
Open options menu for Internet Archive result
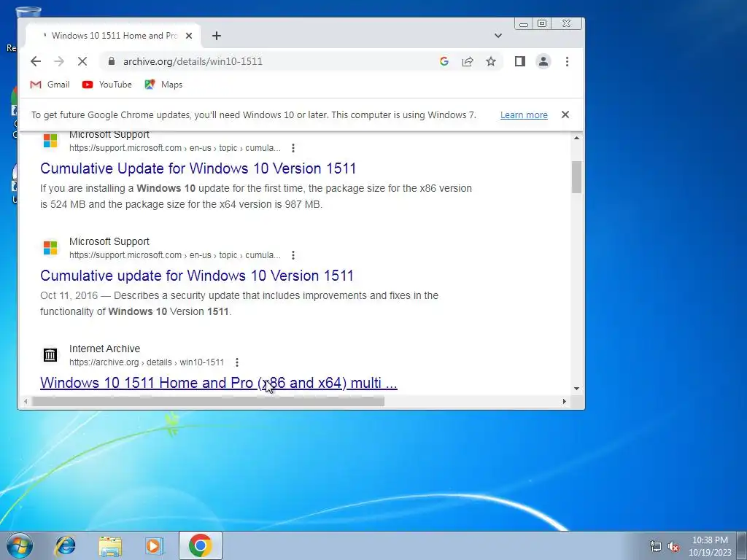click(x=237, y=362)
